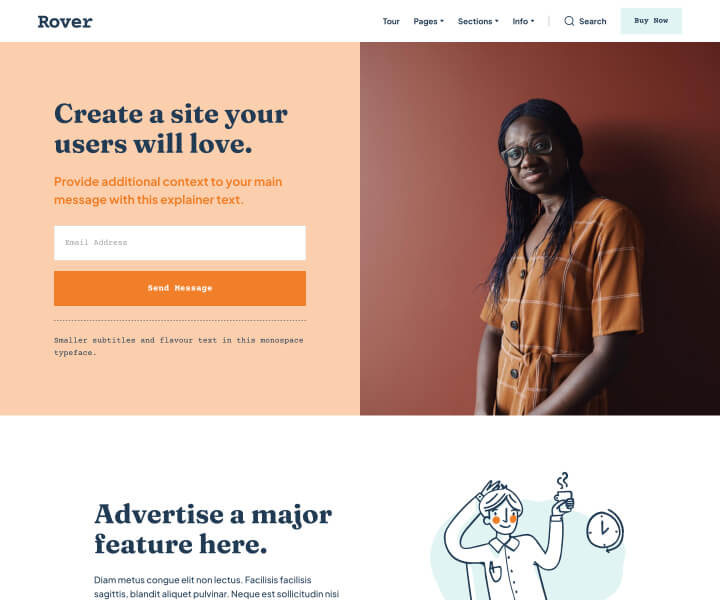Focus the Email Address input field
The width and height of the screenshot is (720, 600).
tap(180, 243)
